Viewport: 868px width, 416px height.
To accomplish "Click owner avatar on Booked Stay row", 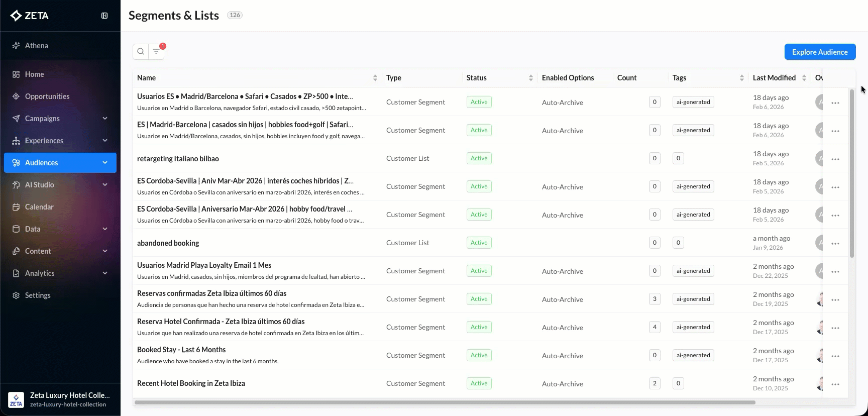I will coord(820,355).
